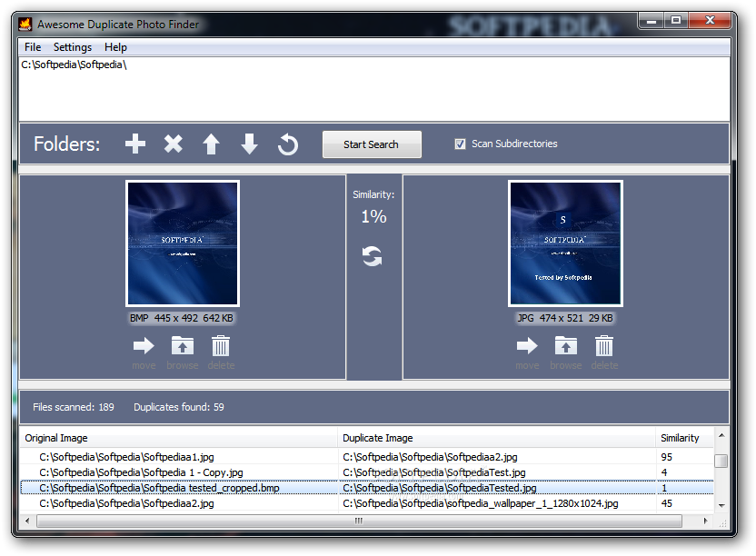Click the app icon in the title bar

25,24
